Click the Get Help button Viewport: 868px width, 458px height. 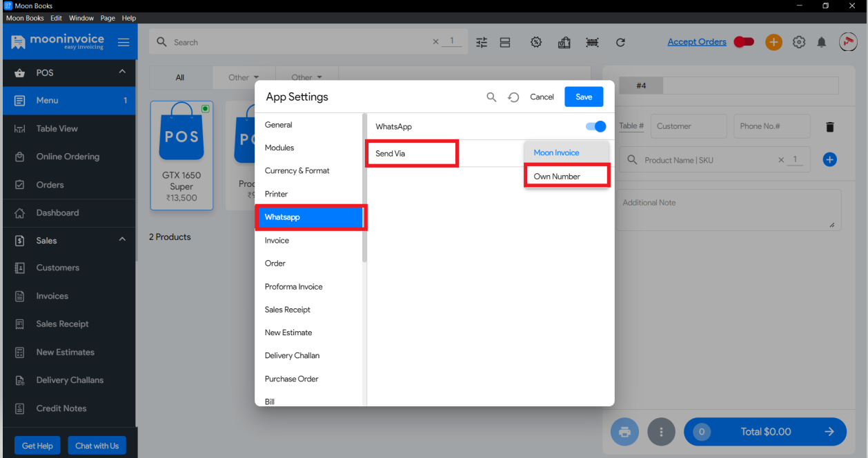[37, 446]
